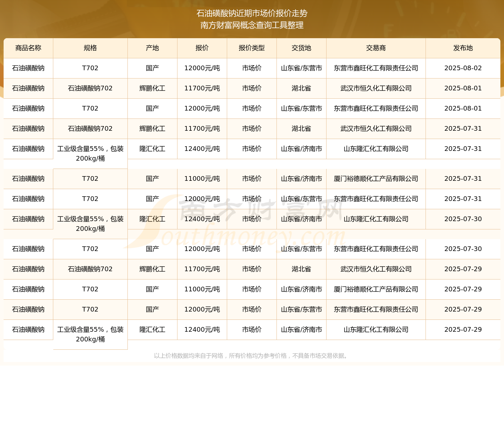
Task: Click the title 石油磺酸钠近期市场价报价走势
Action: pyautogui.click(x=252, y=13)
